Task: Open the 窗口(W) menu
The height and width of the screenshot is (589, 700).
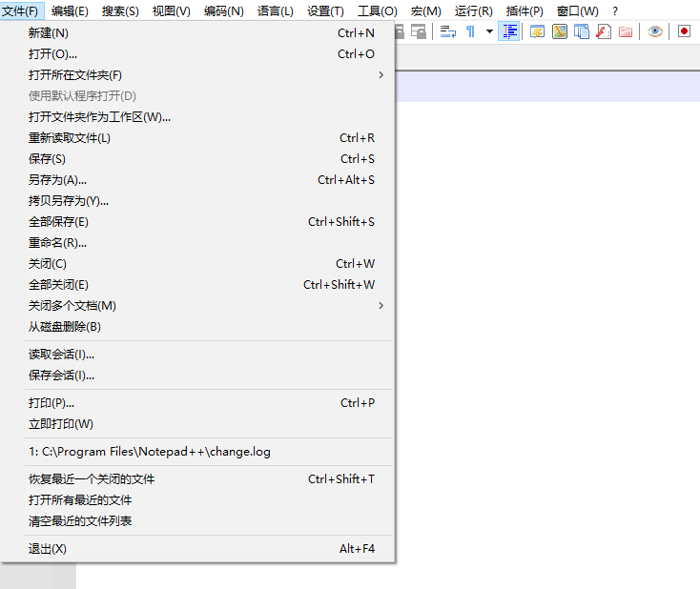Action: pos(577,10)
